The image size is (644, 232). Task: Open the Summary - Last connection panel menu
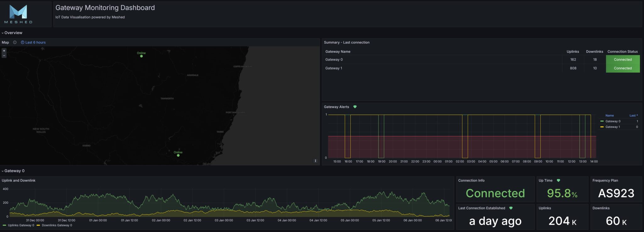[347, 42]
